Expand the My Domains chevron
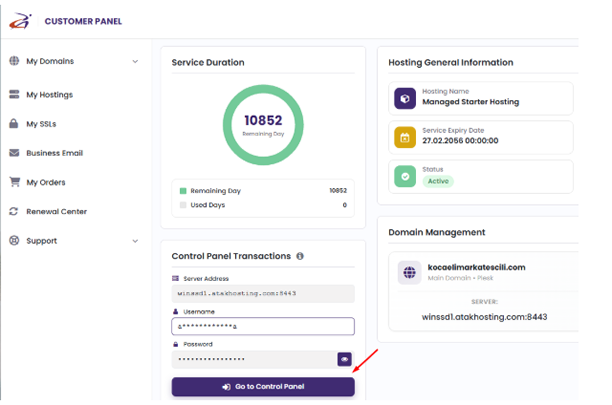 point(135,61)
